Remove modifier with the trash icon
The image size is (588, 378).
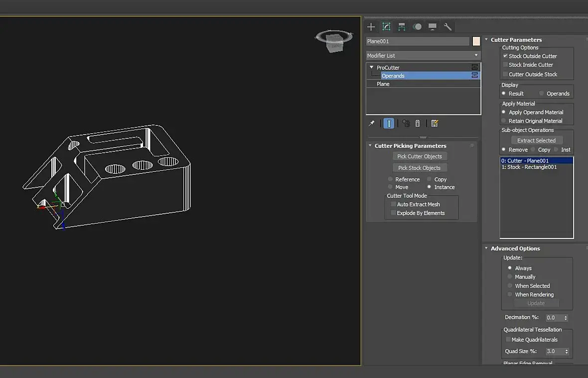point(418,123)
